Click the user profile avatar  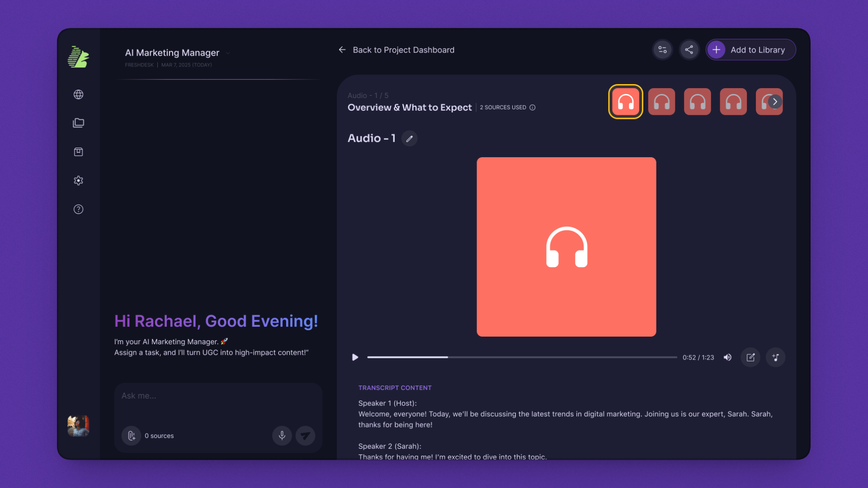78,426
